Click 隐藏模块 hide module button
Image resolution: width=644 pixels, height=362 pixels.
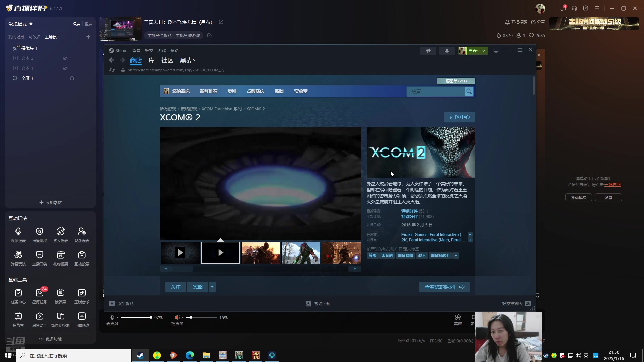(x=578, y=198)
